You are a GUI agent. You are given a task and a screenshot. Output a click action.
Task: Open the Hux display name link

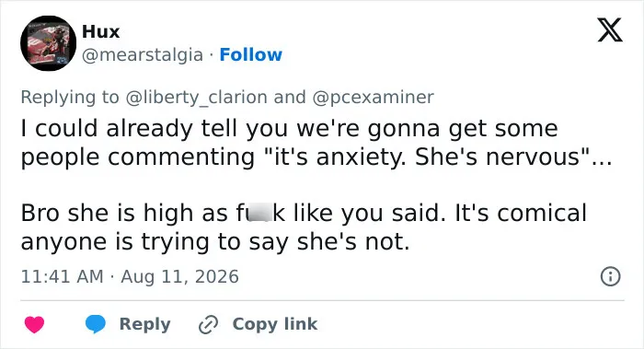tap(100, 31)
